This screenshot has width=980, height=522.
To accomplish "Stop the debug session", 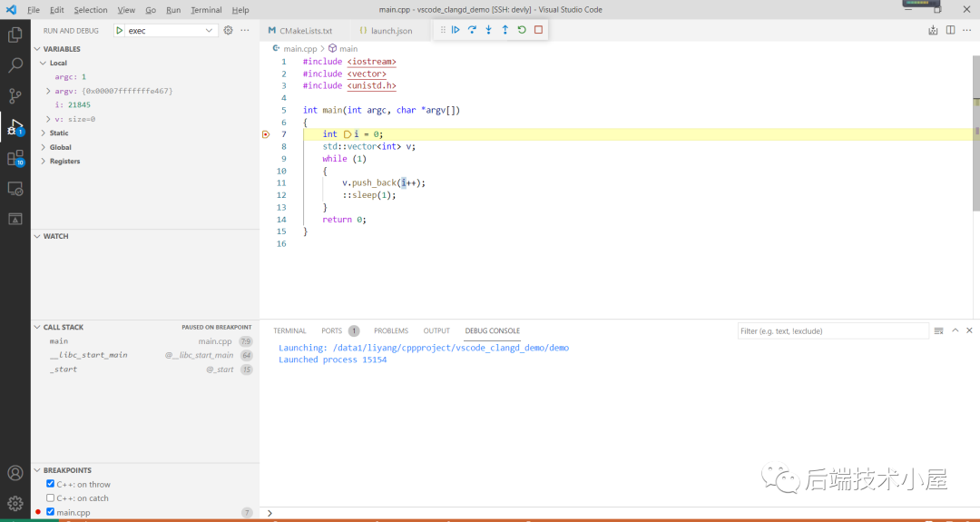I will 538,29.
